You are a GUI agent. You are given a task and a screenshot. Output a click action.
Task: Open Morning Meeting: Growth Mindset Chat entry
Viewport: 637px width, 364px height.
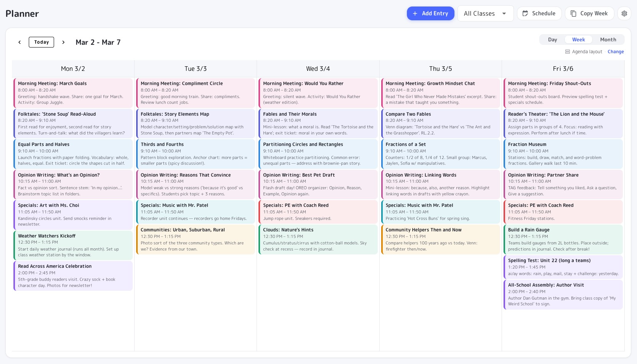click(x=441, y=93)
